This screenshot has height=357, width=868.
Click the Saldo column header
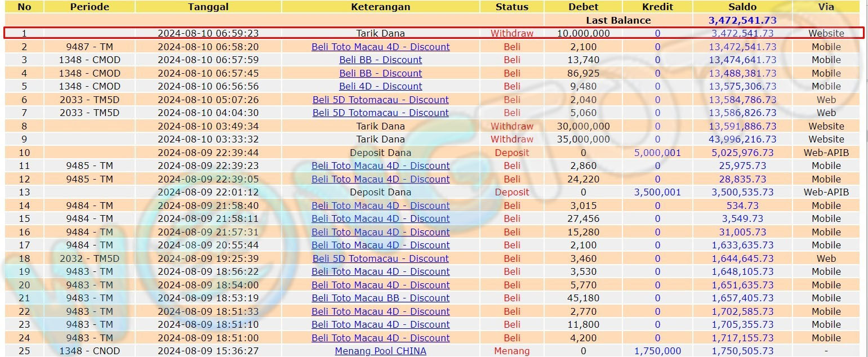pyautogui.click(x=742, y=7)
